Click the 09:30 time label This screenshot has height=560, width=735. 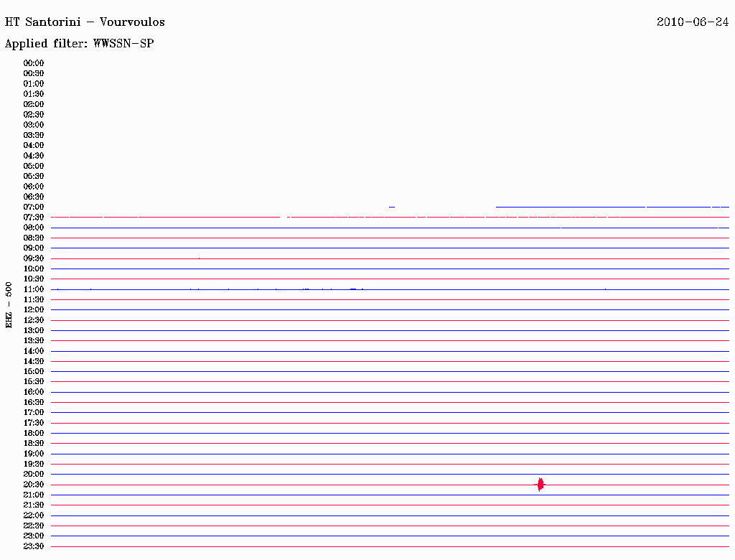(x=34, y=258)
